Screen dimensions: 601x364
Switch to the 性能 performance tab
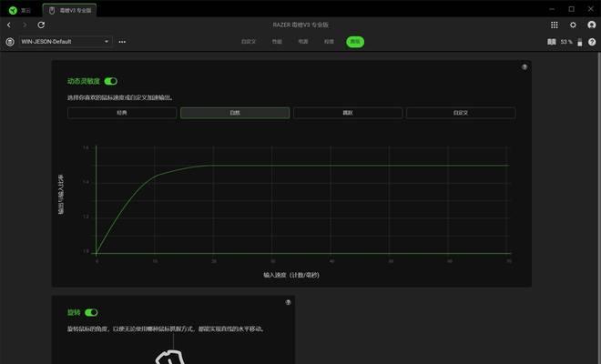(x=277, y=41)
